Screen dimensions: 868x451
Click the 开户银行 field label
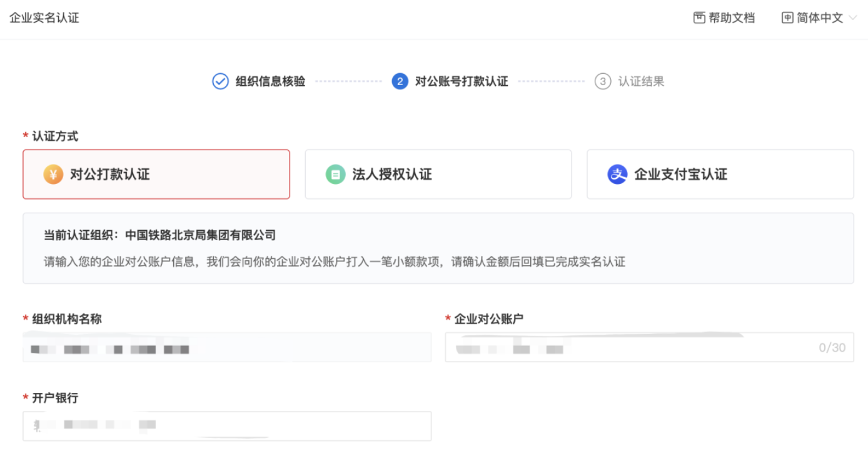[55, 398]
